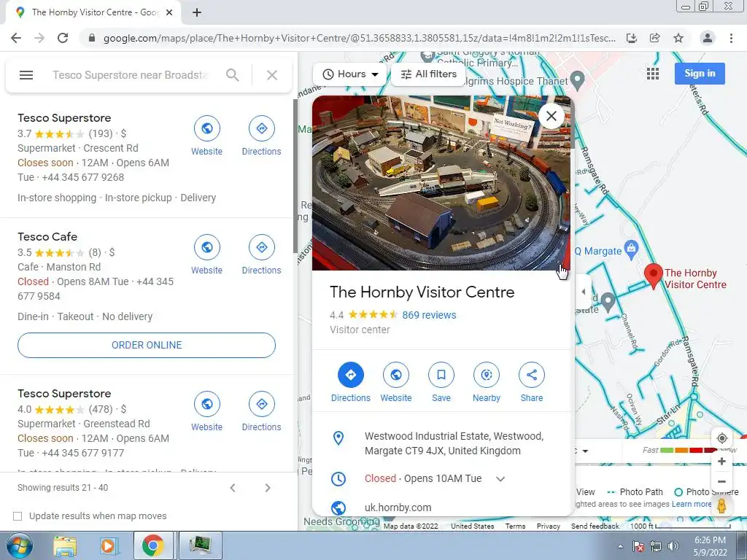Image resolution: width=747 pixels, height=560 pixels.
Task: Click the red Hornby Visitor Centre map pin
Action: (x=653, y=276)
